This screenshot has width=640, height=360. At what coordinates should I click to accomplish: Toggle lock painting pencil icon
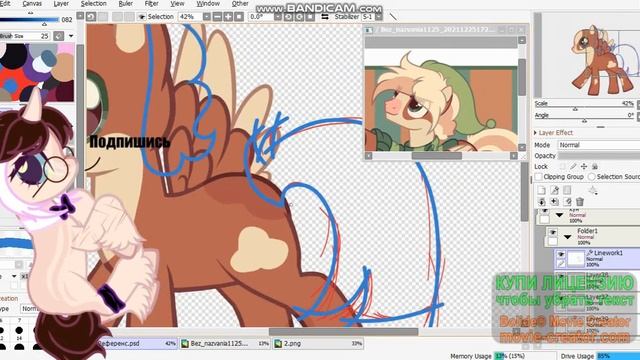point(573,166)
